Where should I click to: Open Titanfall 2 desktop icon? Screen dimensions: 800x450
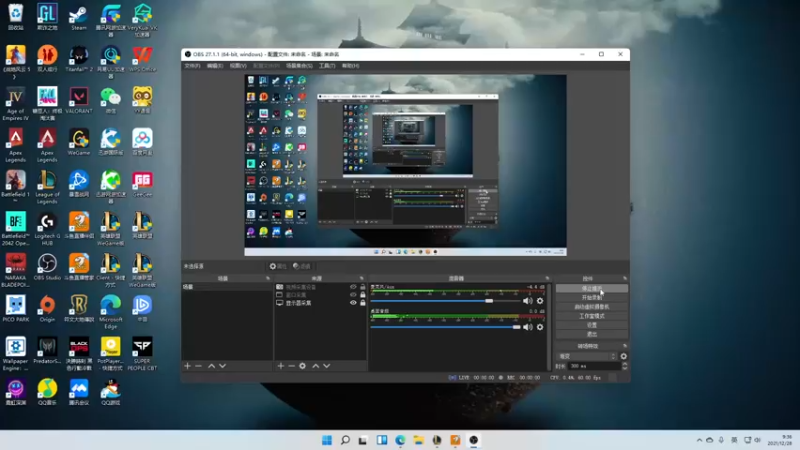[79, 59]
